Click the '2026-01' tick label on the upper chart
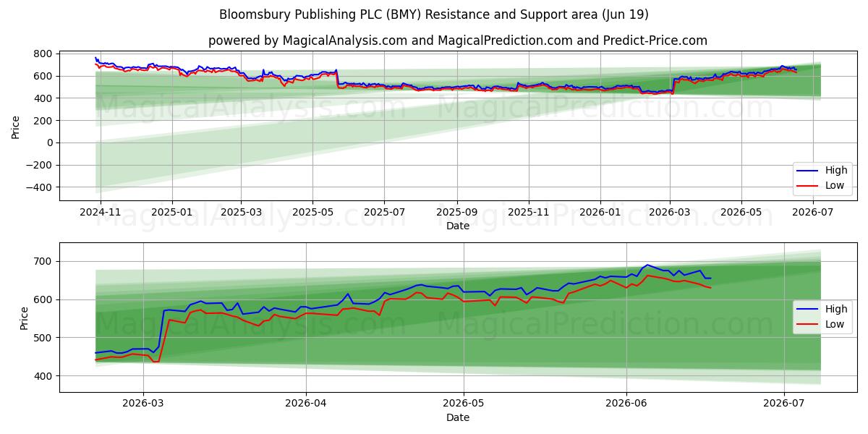 600,212
